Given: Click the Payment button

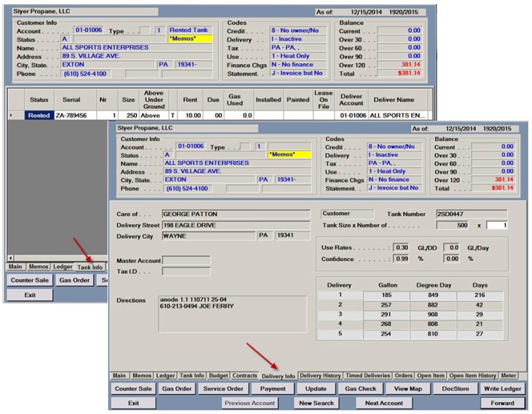Looking at the screenshot, I should (273, 388).
